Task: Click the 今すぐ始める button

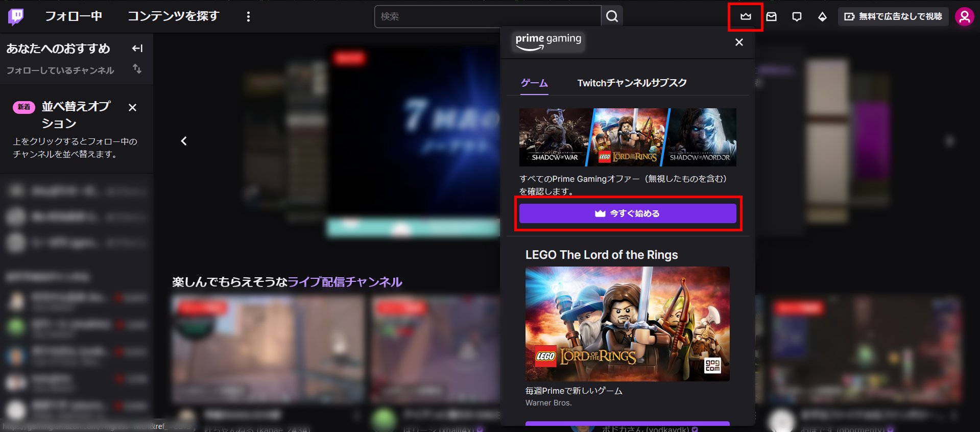Action: point(628,213)
